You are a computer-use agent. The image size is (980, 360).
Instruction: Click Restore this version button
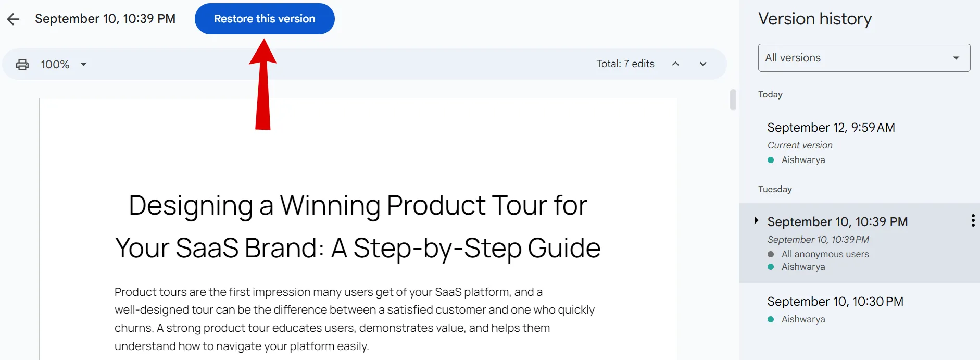(265, 19)
